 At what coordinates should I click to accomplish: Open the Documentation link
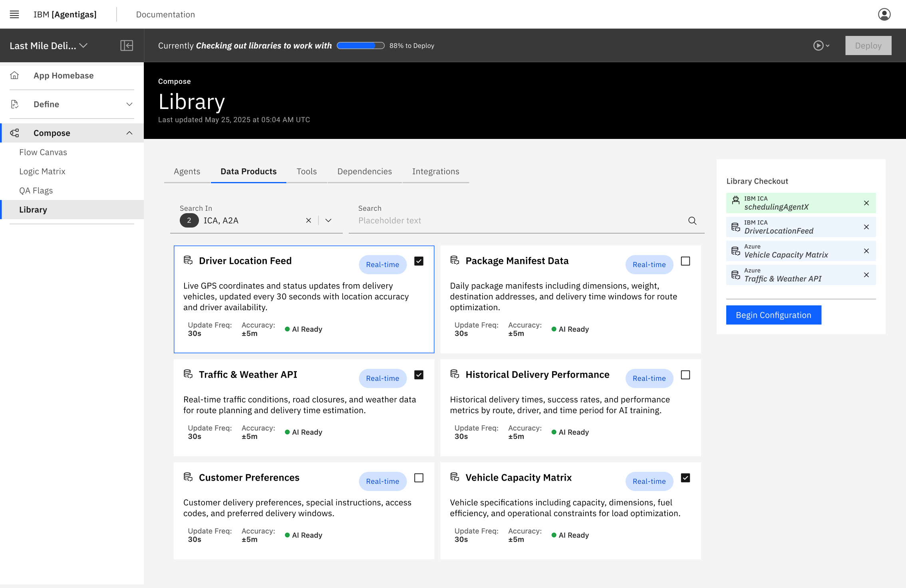(165, 14)
